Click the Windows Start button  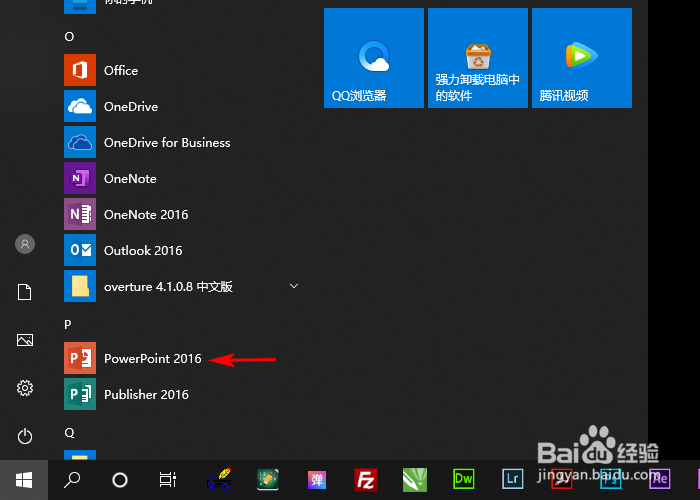[x=24, y=480]
